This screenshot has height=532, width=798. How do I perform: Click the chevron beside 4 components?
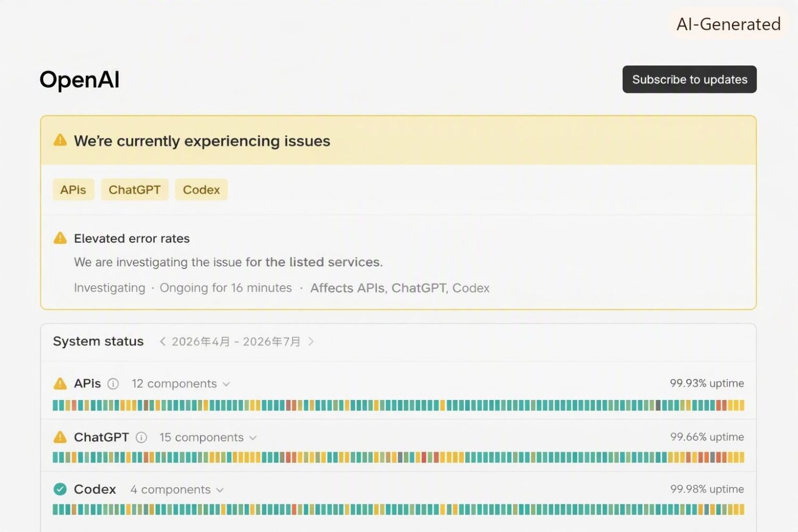(220, 490)
